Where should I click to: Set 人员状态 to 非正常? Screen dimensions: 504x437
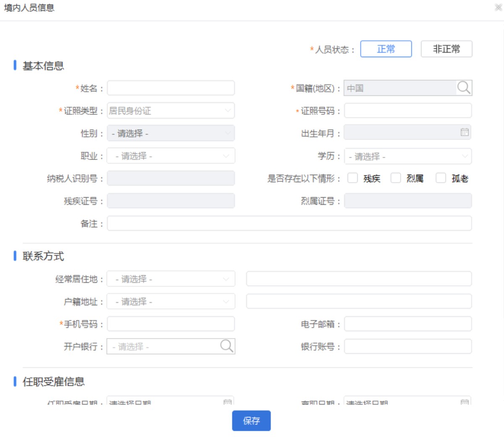tap(446, 49)
